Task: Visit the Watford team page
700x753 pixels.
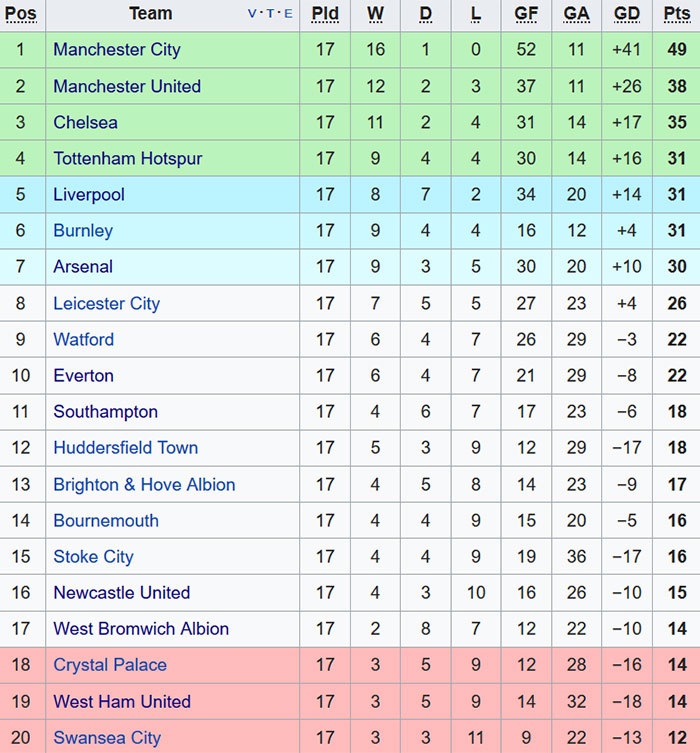Action: (x=84, y=340)
